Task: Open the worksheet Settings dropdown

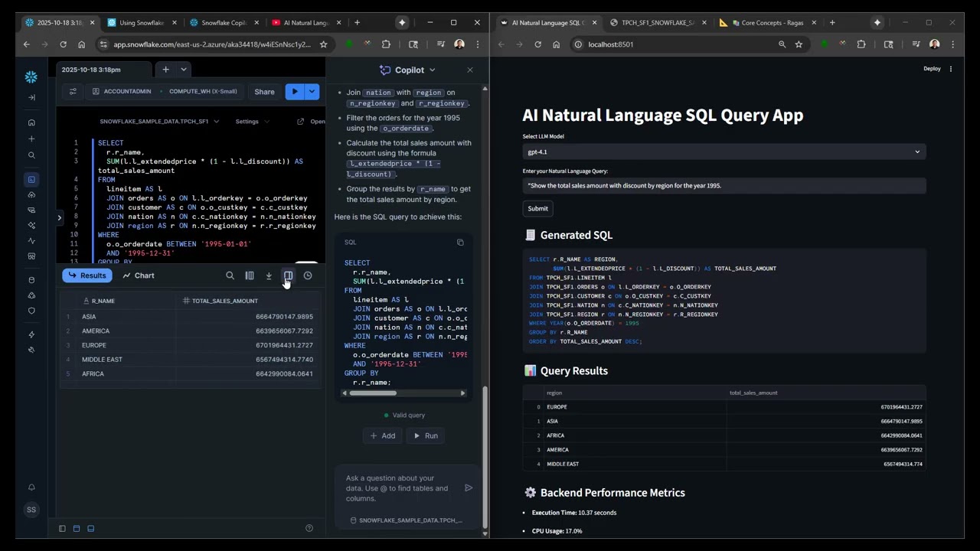Action: tap(252, 121)
